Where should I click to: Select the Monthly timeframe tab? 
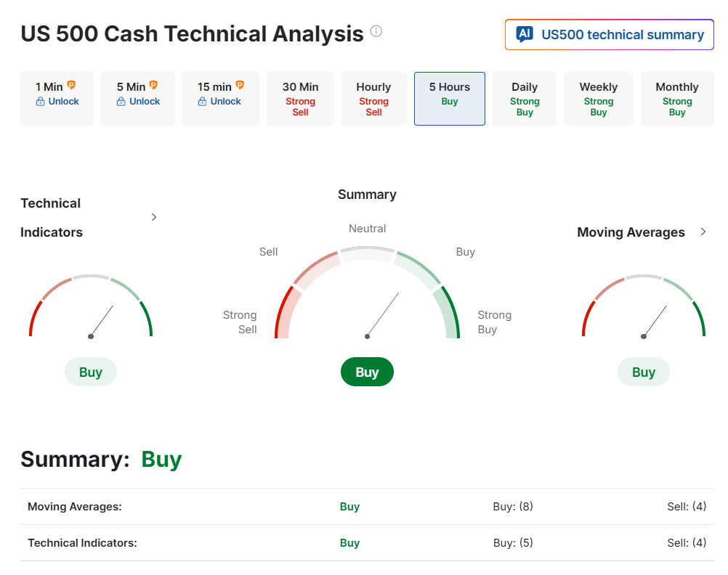[x=677, y=99]
